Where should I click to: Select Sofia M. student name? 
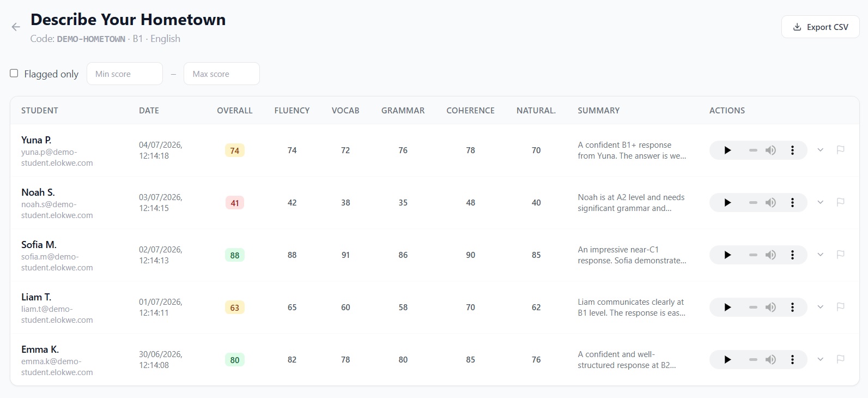point(39,245)
